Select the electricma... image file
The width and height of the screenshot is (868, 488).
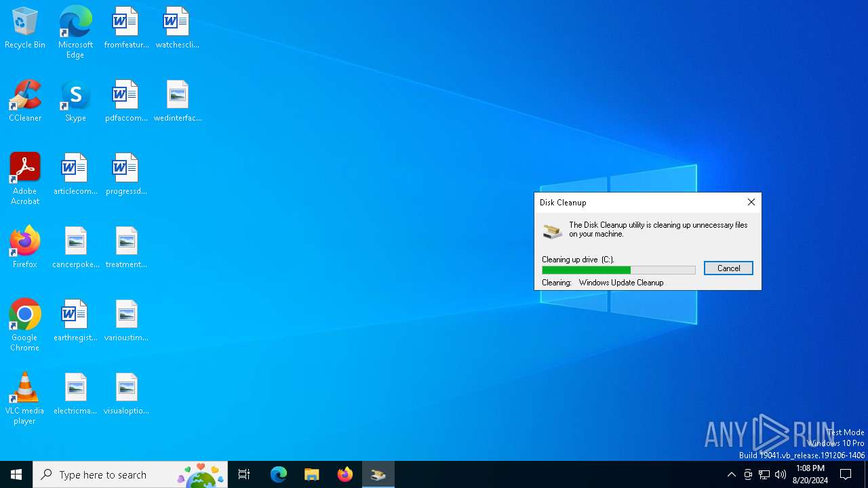(x=75, y=394)
